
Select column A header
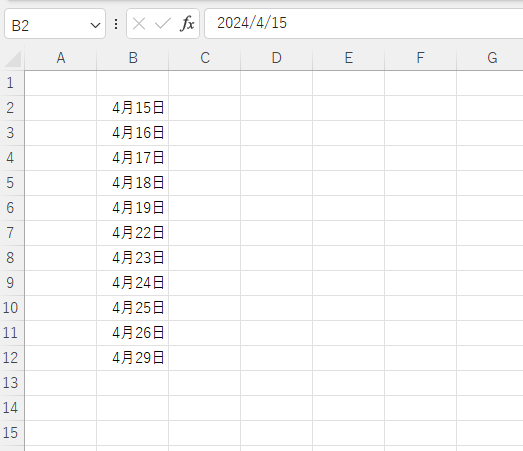(61, 58)
